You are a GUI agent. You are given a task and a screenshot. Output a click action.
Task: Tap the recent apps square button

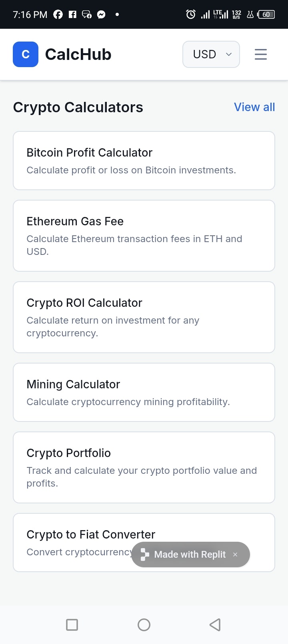(72, 625)
